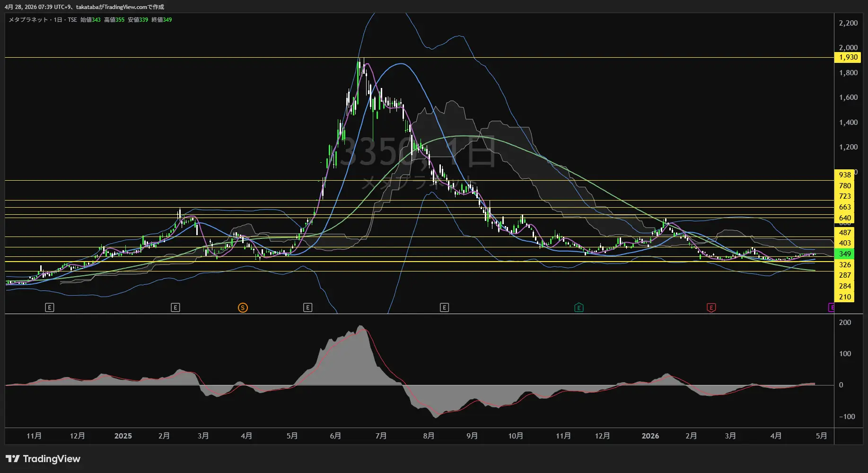Viewport: 868px width, 473px height.
Task: Click the 2025 year label on time axis
Action: [x=123, y=436]
